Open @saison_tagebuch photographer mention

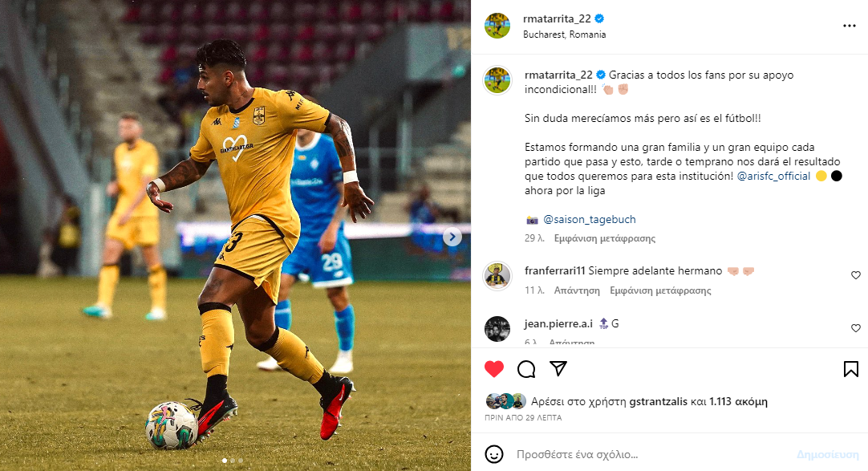(589, 219)
